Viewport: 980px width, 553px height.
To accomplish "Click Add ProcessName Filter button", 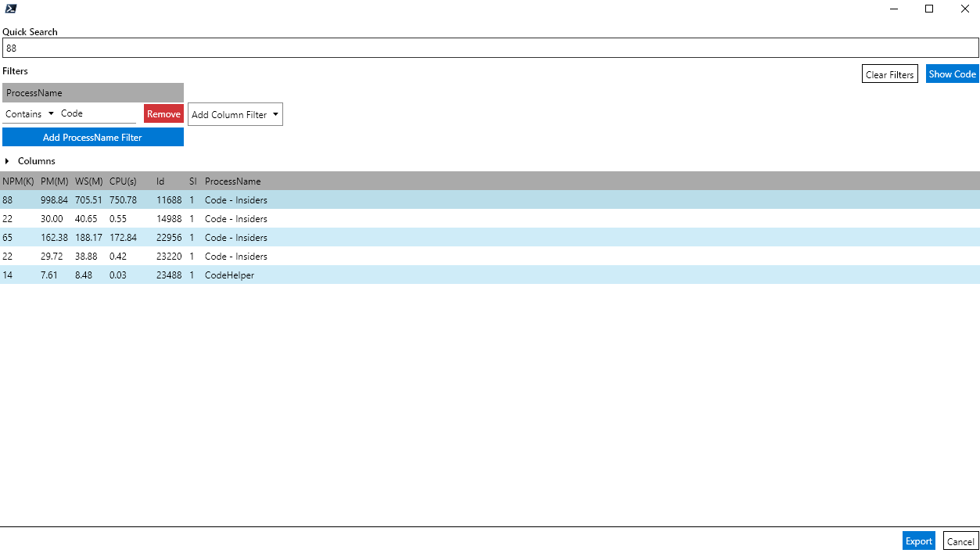I will tap(92, 138).
